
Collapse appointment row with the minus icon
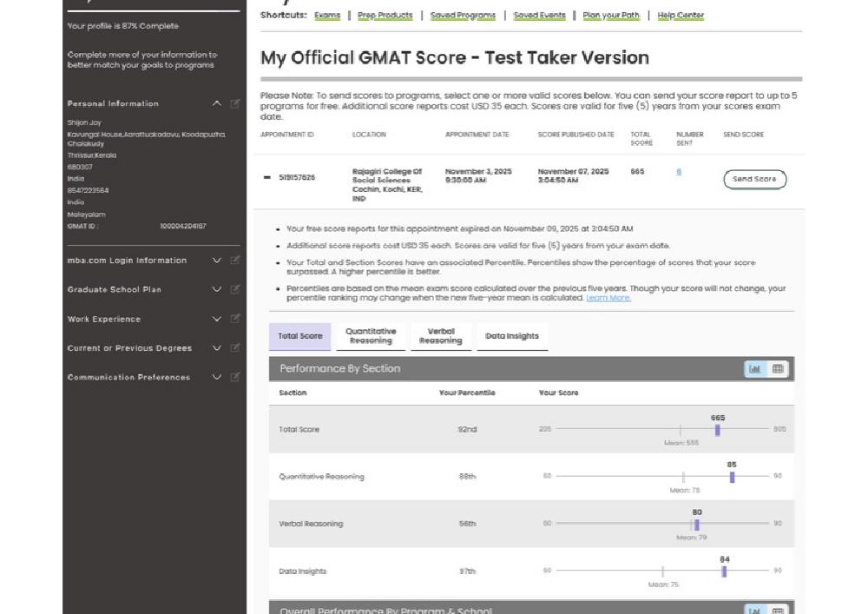coord(267,178)
